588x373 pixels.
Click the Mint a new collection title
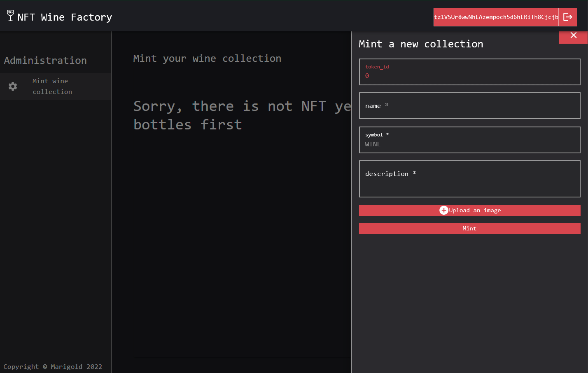(x=421, y=44)
